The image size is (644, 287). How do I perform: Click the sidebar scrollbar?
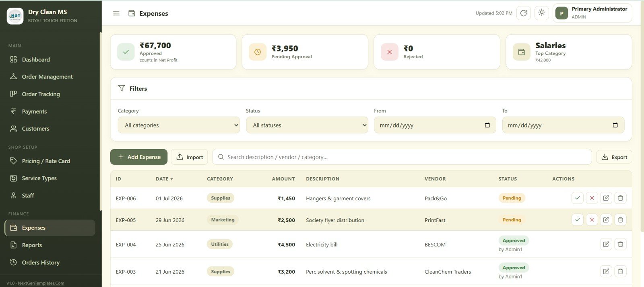(100, 121)
